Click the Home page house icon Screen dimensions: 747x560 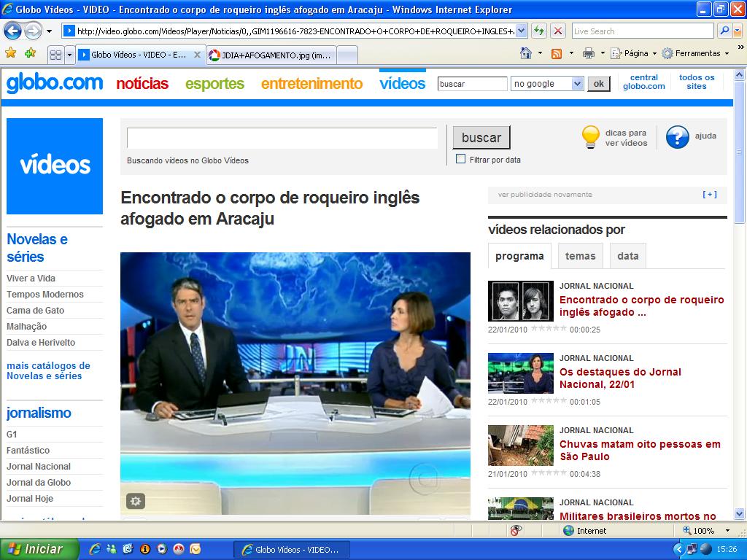[x=526, y=53]
